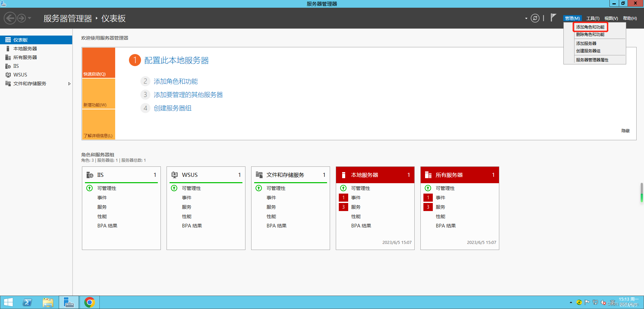This screenshot has height=309, width=644.
Task: Click the 本地服务器 服务 alert badge
Action: tap(343, 207)
